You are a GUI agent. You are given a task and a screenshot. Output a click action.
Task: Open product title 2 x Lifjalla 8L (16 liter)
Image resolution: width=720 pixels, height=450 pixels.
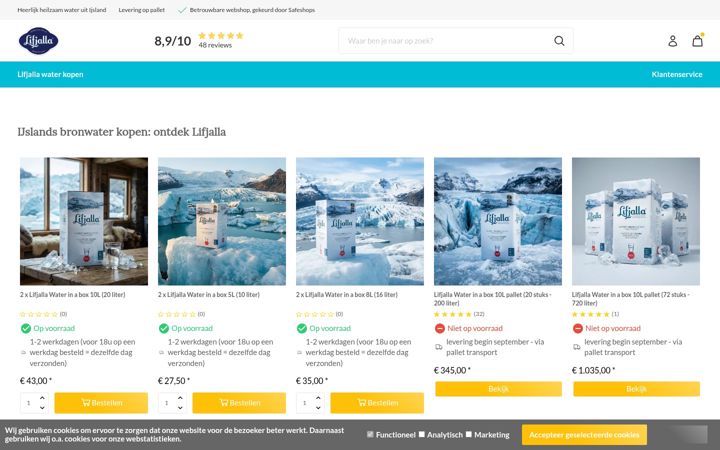347,295
